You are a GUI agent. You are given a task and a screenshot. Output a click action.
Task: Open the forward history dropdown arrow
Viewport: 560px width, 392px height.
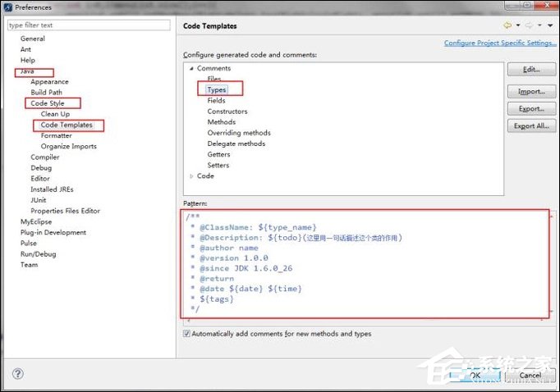(x=539, y=25)
